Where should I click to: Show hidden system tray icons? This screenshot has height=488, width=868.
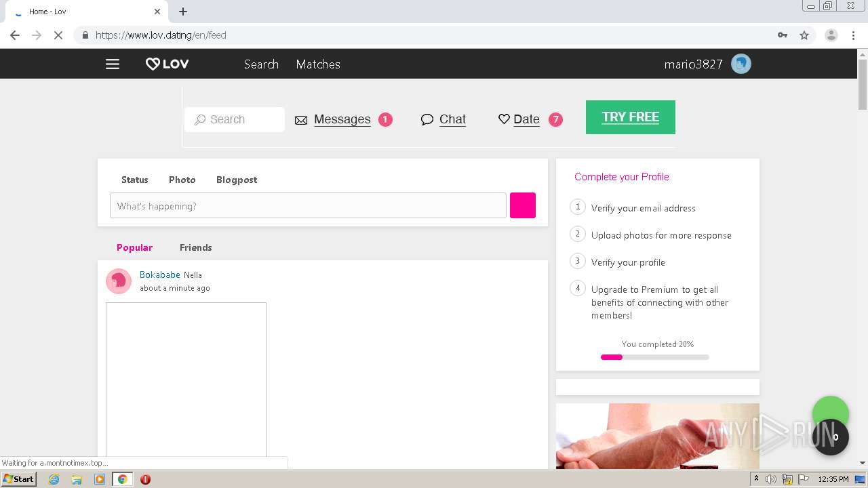(x=756, y=479)
